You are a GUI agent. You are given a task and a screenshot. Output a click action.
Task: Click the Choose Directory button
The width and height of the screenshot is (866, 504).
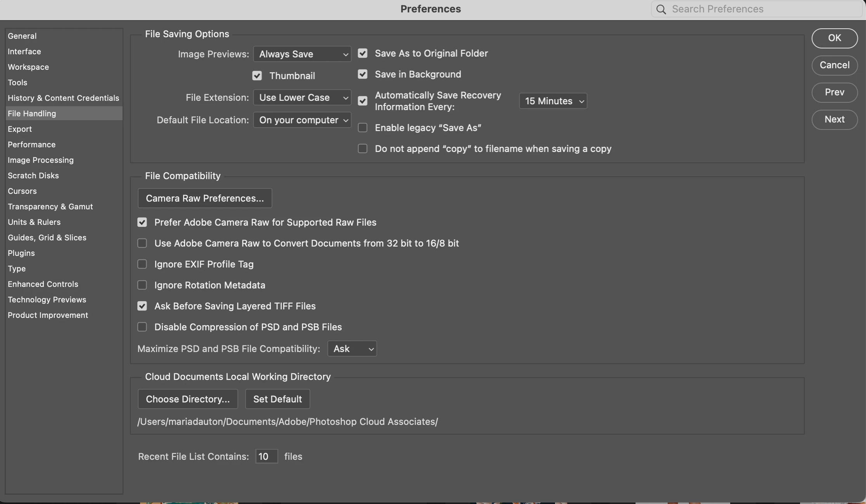coord(187,399)
